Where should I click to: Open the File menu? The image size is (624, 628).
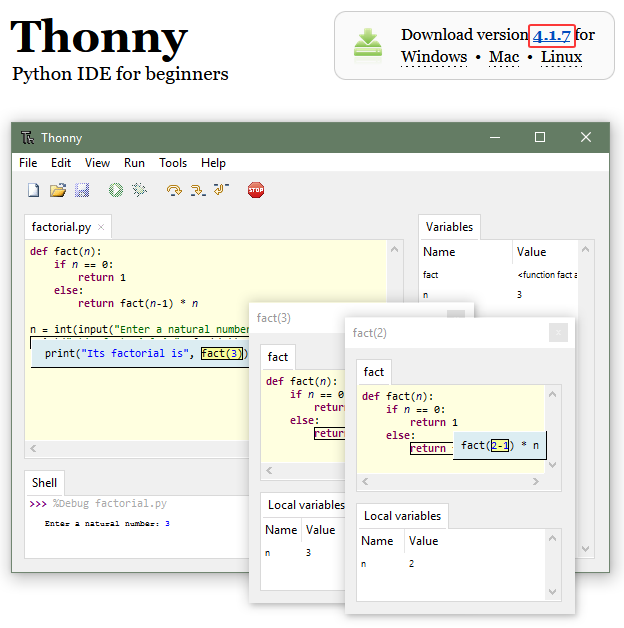coord(28,163)
